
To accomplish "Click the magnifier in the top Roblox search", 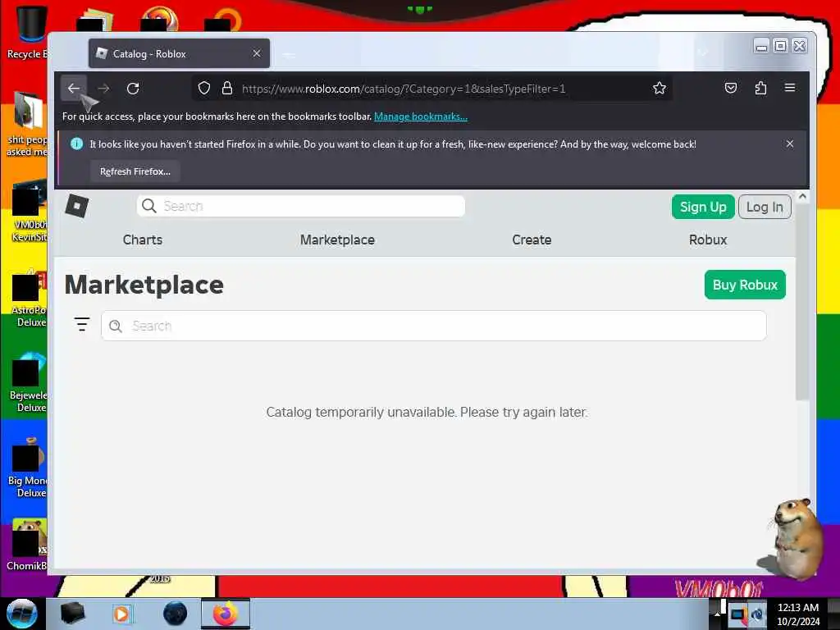I will 149,206.
